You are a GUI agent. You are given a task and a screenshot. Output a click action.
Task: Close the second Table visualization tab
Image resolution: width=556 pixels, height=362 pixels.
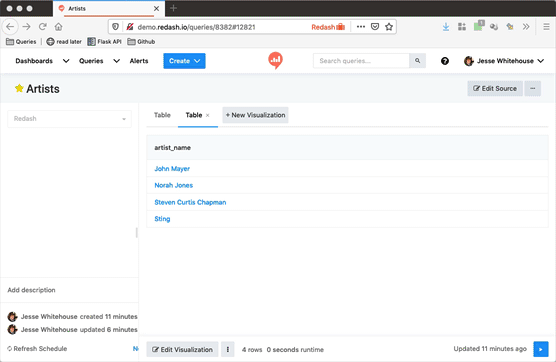208,115
